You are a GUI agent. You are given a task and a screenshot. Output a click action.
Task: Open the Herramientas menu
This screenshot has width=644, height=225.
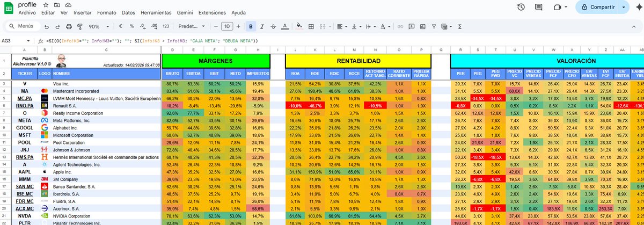(x=156, y=12)
